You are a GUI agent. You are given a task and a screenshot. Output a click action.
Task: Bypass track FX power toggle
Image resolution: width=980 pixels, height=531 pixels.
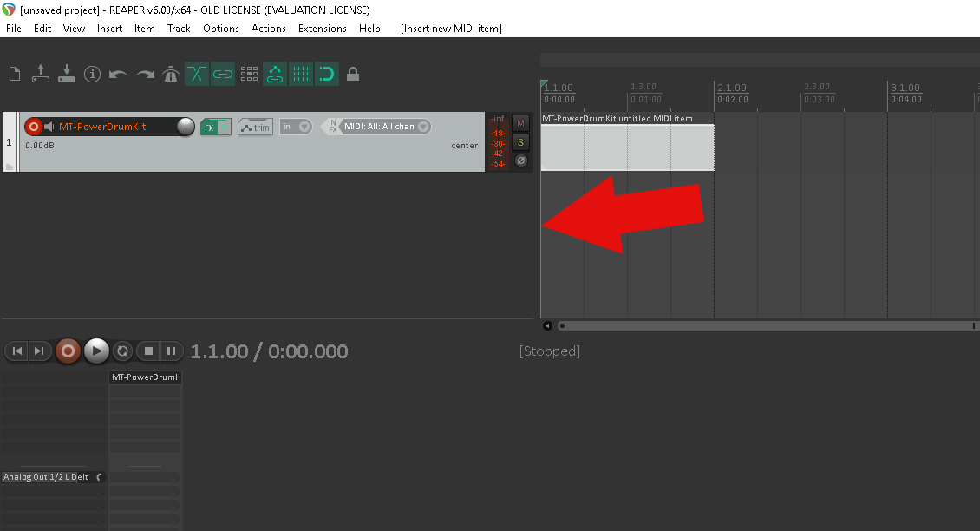[225, 128]
